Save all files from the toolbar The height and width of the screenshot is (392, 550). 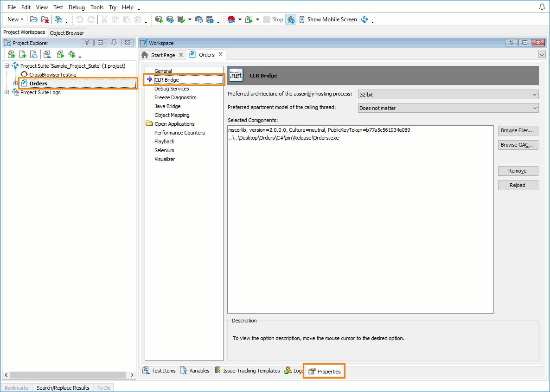pos(58,19)
